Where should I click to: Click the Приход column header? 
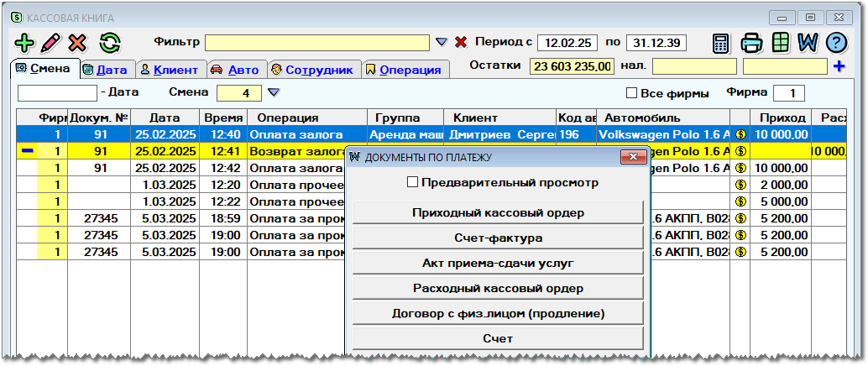pos(781,118)
